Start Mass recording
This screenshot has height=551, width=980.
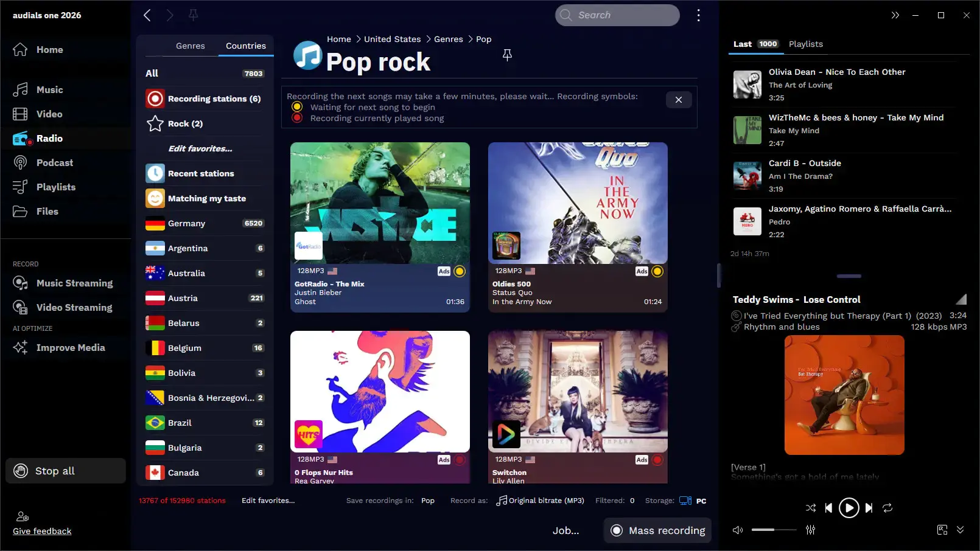657,530
